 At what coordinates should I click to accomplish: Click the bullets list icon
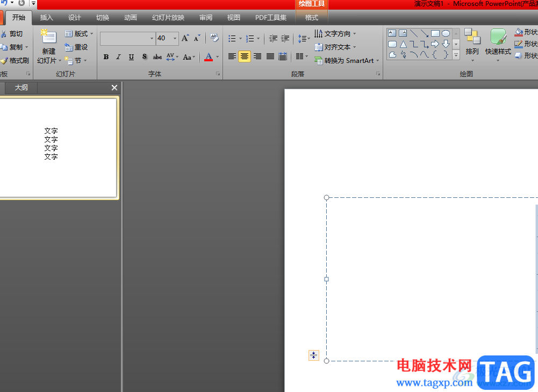232,38
